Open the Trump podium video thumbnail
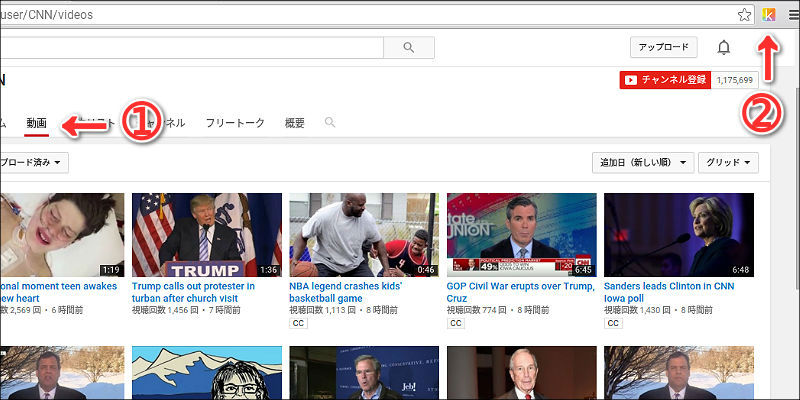This screenshot has width=800, height=400. (207, 235)
